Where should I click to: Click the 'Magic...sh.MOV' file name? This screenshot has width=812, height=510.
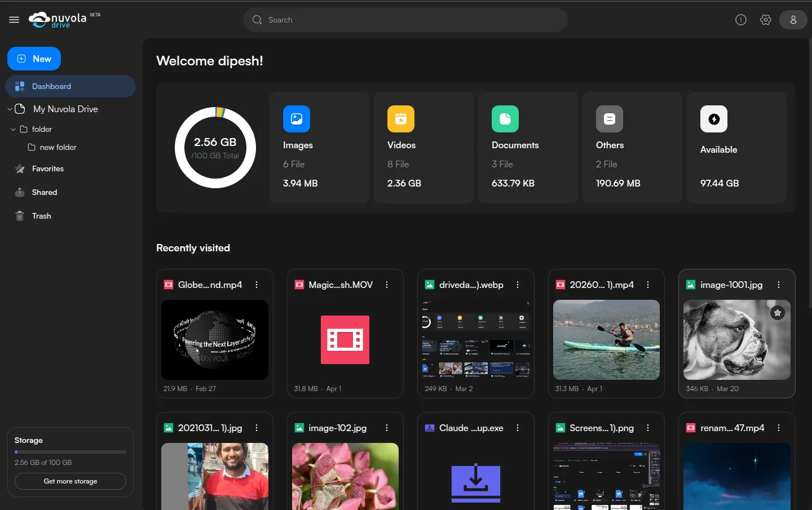tap(341, 285)
